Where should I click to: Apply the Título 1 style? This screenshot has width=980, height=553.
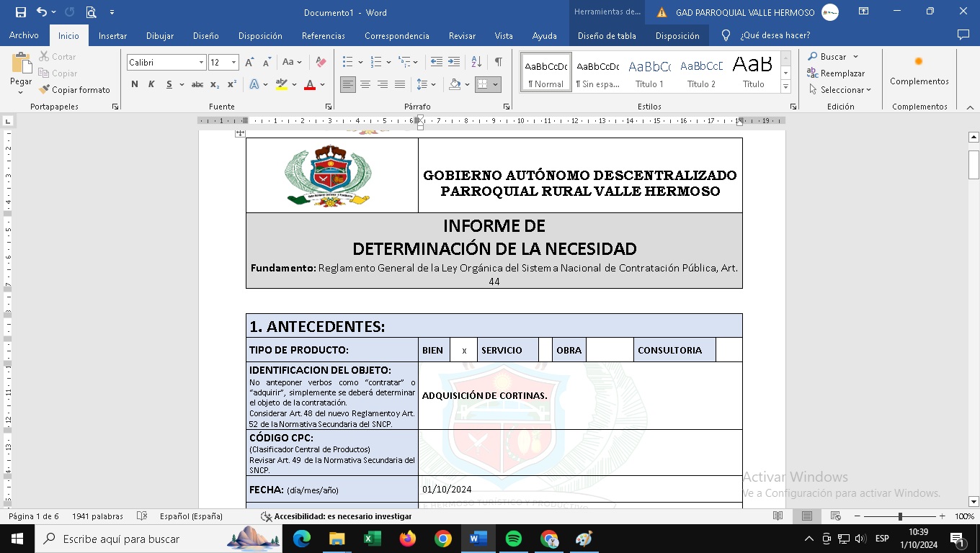(x=649, y=72)
